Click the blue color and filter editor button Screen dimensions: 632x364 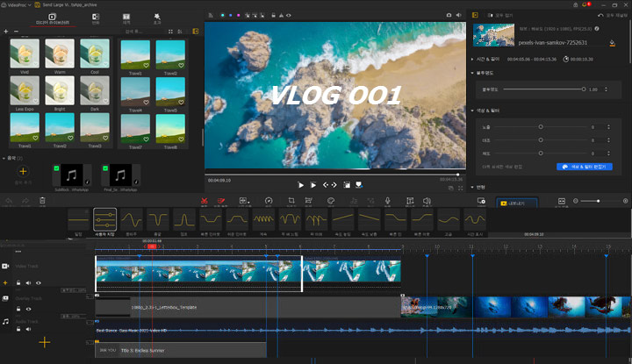pos(584,167)
